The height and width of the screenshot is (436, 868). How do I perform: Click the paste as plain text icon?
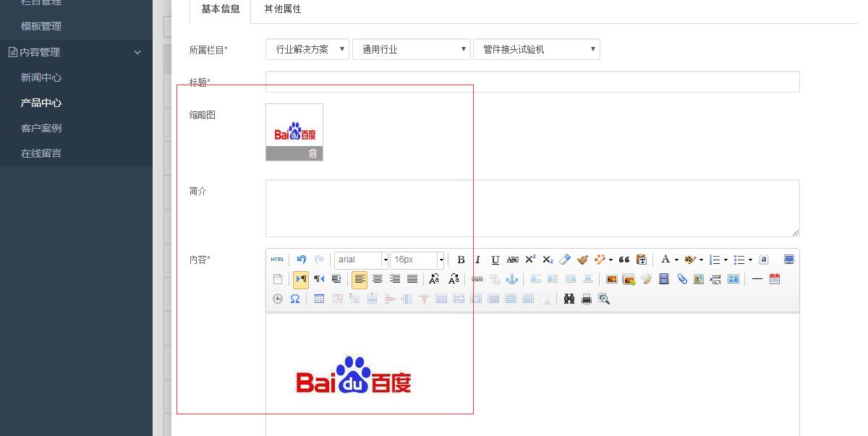[x=641, y=260]
